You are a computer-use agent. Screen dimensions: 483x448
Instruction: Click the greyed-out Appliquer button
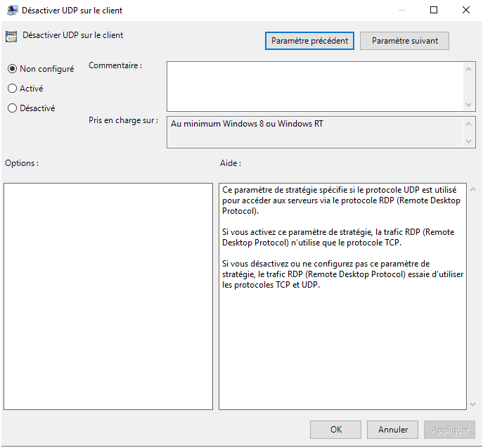click(x=449, y=430)
